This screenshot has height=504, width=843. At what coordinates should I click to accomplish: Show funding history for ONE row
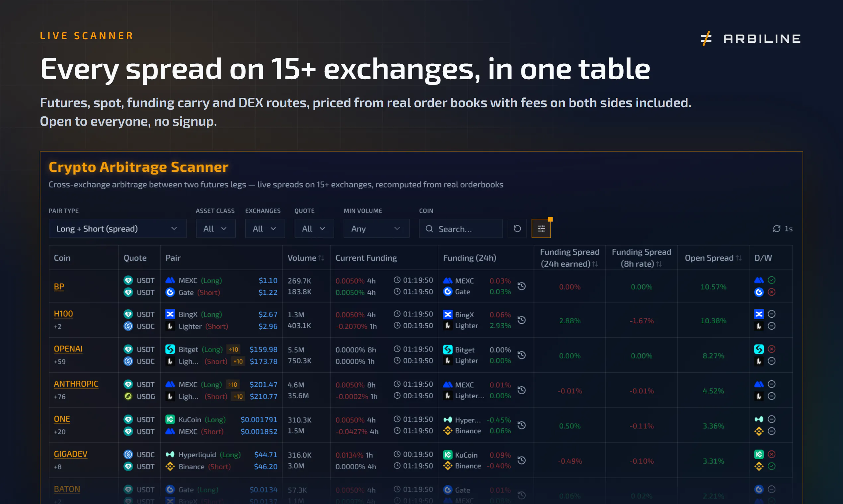click(x=521, y=425)
